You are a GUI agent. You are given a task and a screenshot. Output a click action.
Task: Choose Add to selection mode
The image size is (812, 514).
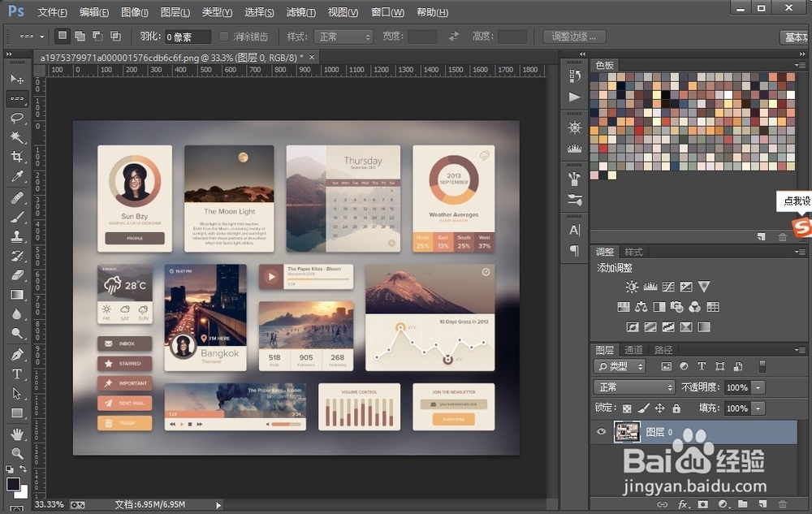click(80, 36)
